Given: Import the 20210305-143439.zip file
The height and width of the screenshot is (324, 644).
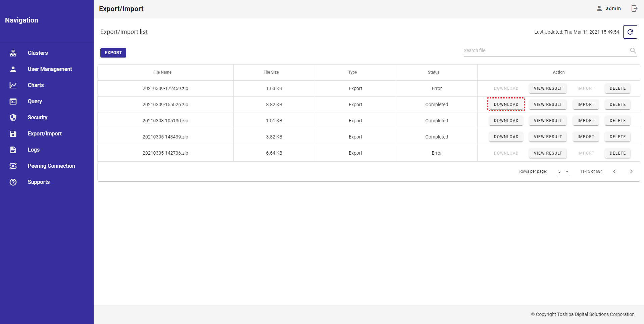Looking at the screenshot, I should click(586, 137).
